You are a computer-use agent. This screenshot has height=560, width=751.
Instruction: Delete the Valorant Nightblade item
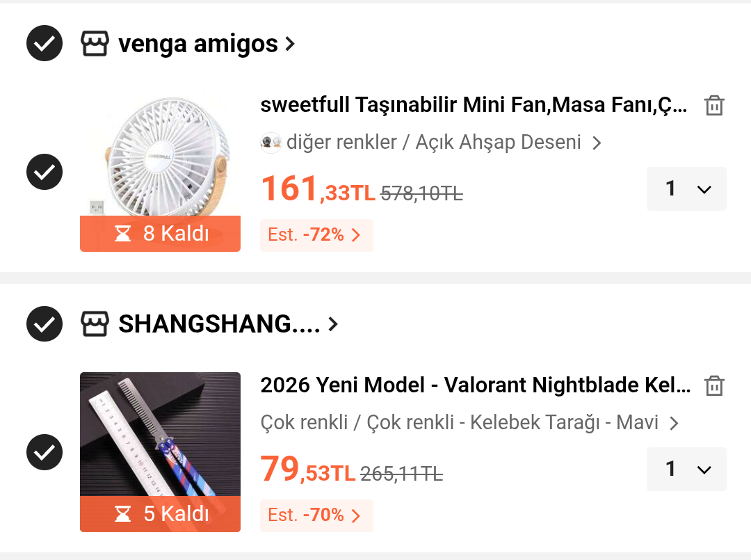(x=714, y=385)
